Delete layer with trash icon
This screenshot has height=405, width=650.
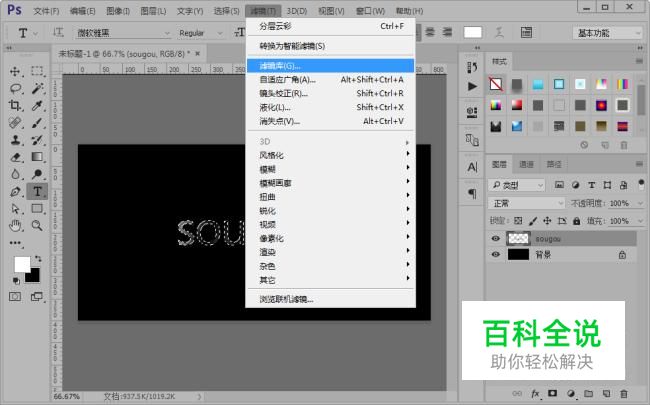623,393
